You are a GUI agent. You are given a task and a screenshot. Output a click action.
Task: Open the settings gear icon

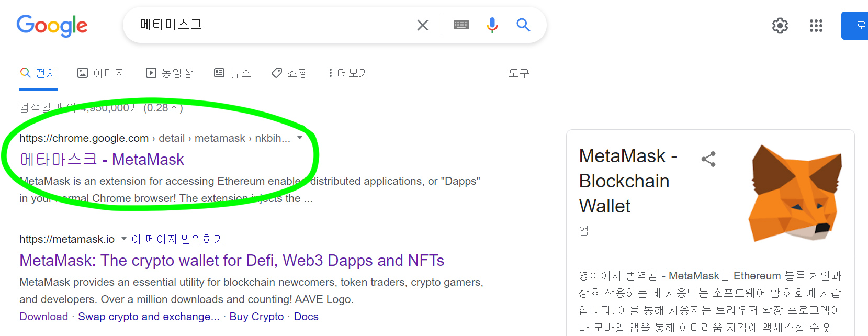(x=780, y=26)
